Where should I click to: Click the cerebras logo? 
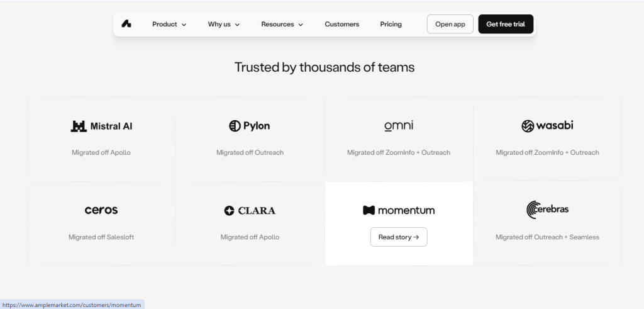click(x=547, y=210)
